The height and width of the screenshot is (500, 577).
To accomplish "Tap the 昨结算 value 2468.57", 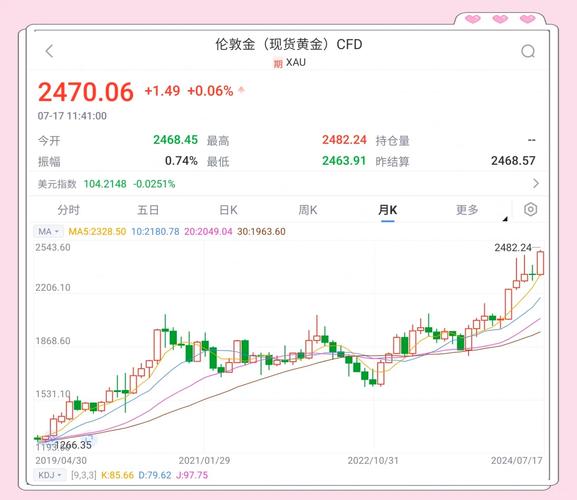I will (513, 161).
